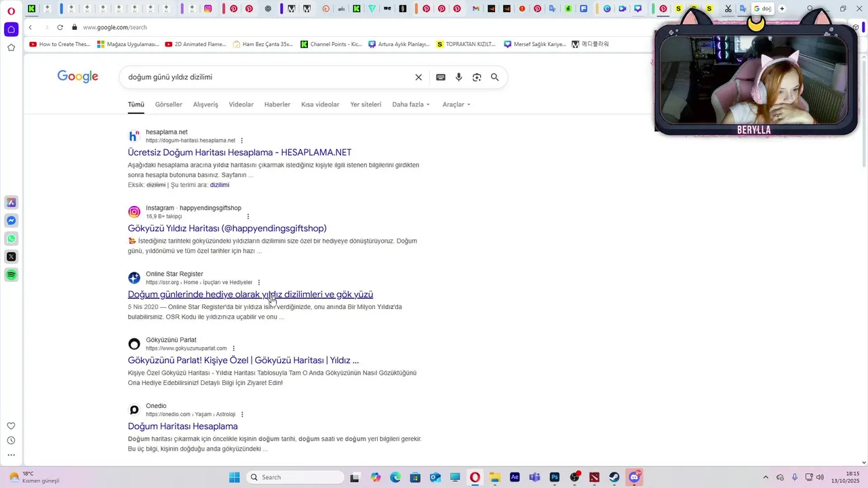Image resolution: width=868 pixels, height=488 pixels.
Task: Open more options for Online Star Register result
Action: click(258, 283)
